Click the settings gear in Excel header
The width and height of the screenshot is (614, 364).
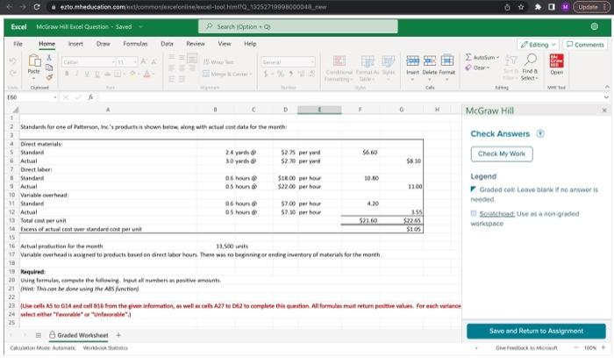(x=594, y=26)
